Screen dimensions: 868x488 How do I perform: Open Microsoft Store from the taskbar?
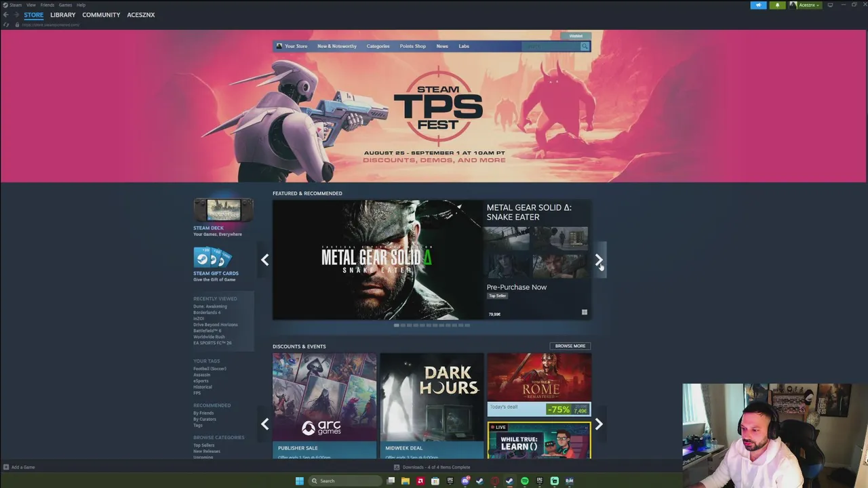click(x=435, y=481)
